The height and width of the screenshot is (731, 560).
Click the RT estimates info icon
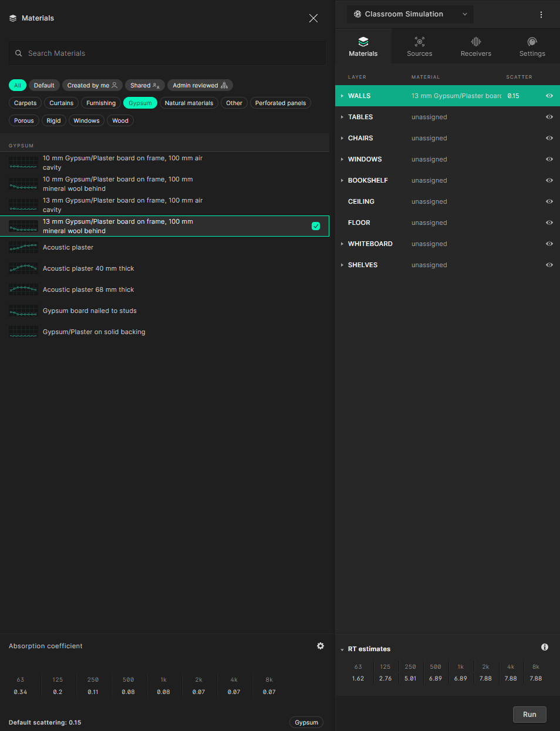(x=545, y=647)
